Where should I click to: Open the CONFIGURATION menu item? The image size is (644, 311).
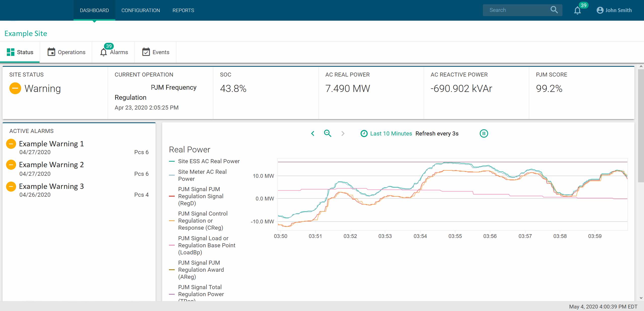140,10
